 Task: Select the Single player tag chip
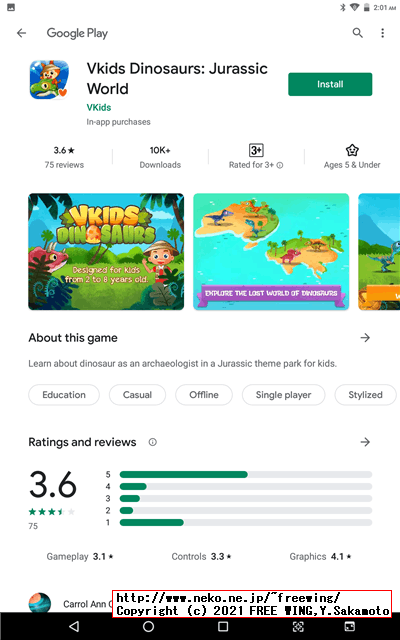pyautogui.click(x=283, y=395)
